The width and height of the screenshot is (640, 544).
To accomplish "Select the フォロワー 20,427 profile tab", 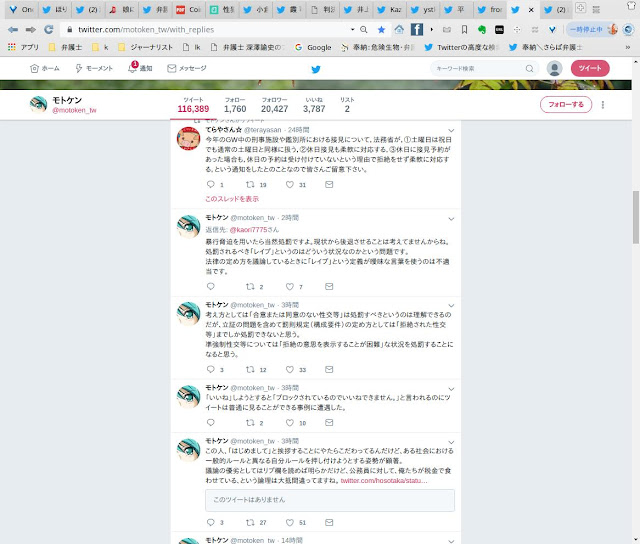I will pyautogui.click(x=275, y=105).
